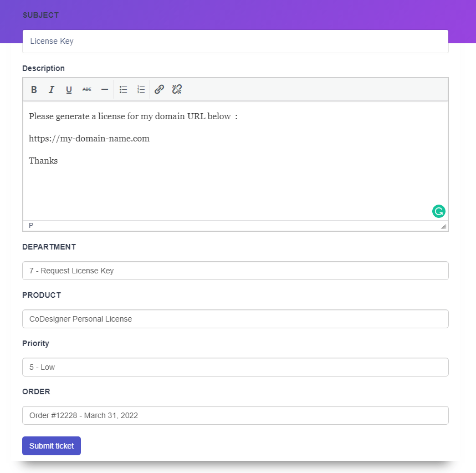Viewport: 476px width, 473px height.
Task: Insert a horizontal rule line
Action: [104, 89]
